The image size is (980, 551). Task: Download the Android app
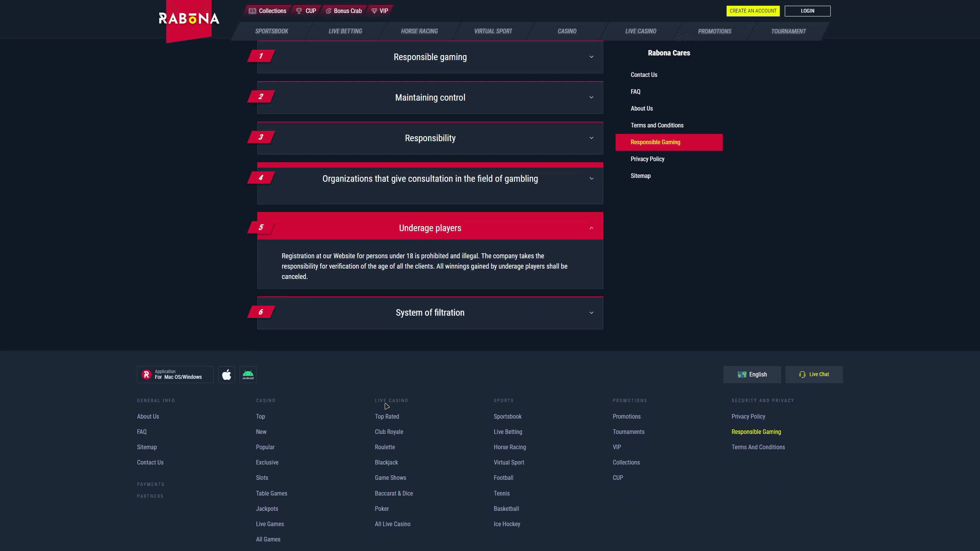248,375
